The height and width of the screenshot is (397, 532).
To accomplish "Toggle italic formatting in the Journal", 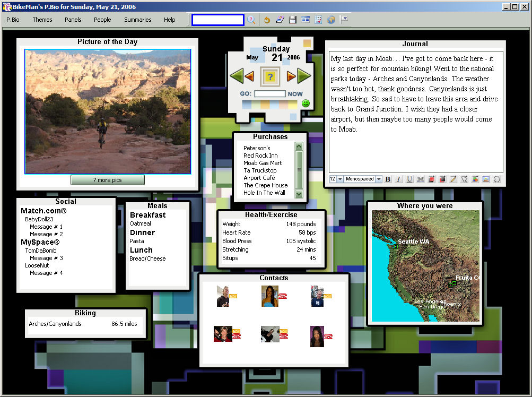I will click(398, 179).
